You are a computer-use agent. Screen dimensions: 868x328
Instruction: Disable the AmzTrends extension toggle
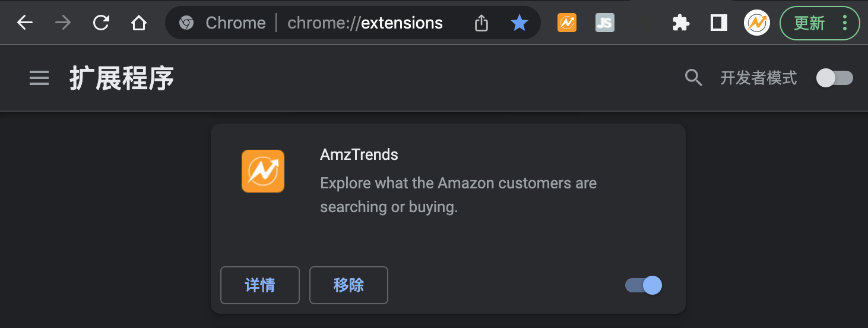644,285
